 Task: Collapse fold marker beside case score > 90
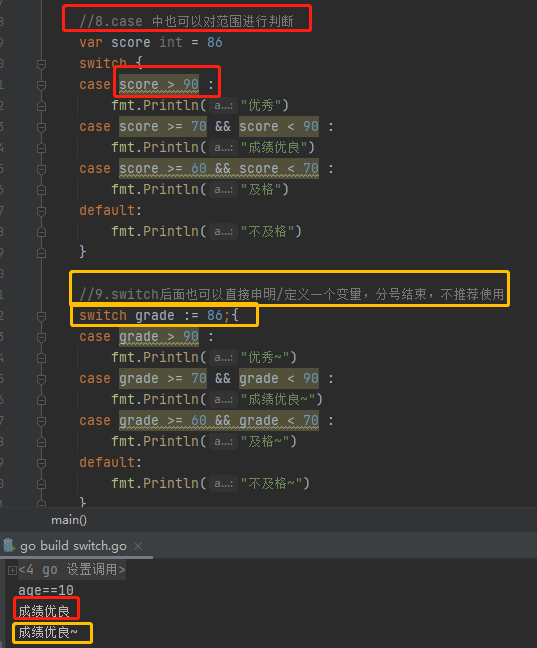[x=41, y=85]
